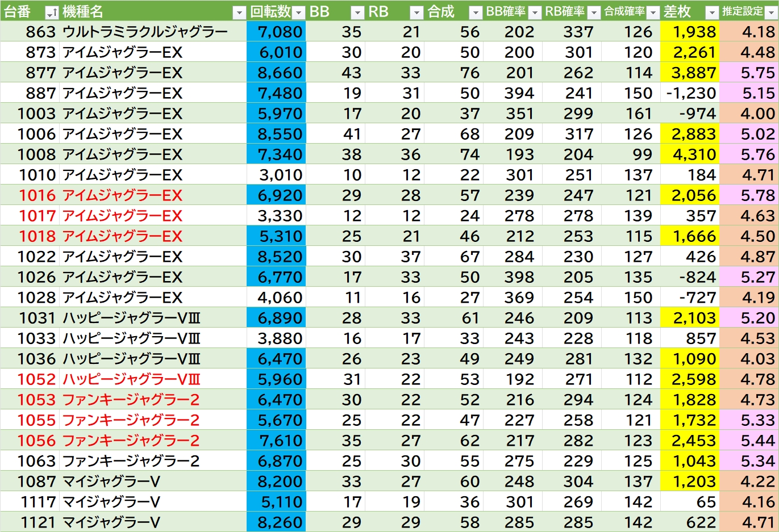This screenshot has height=532, width=779.
Task: Select the yellow cell 1,203
Action: pyautogui.click(x=690, y=481)
